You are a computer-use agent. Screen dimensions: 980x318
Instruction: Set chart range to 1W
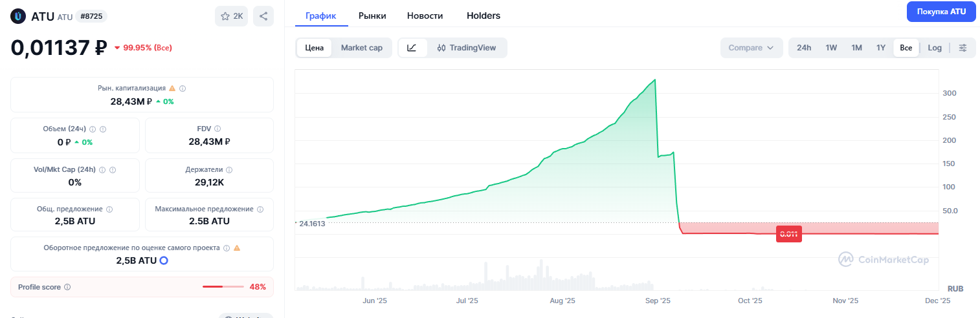point(831,48)
